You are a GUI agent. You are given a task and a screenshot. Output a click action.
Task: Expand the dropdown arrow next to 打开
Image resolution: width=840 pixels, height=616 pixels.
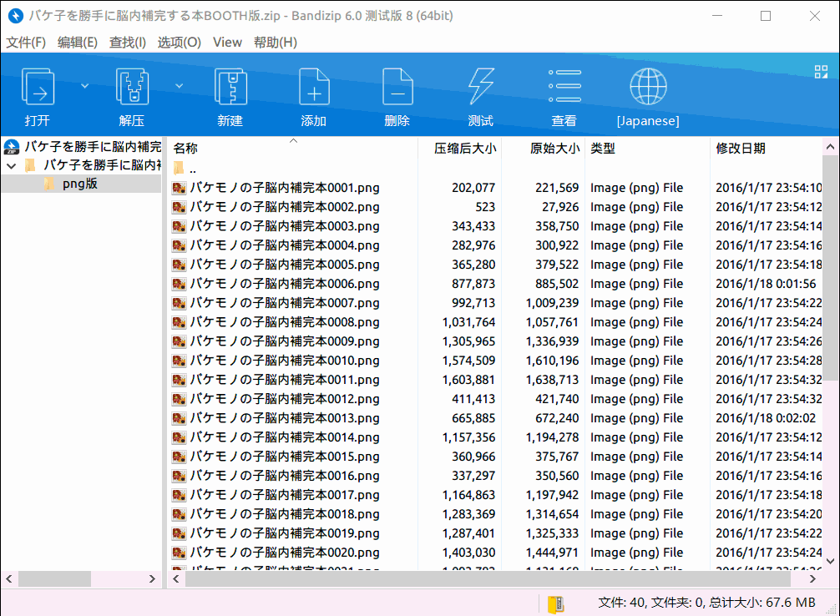[84, 86]
